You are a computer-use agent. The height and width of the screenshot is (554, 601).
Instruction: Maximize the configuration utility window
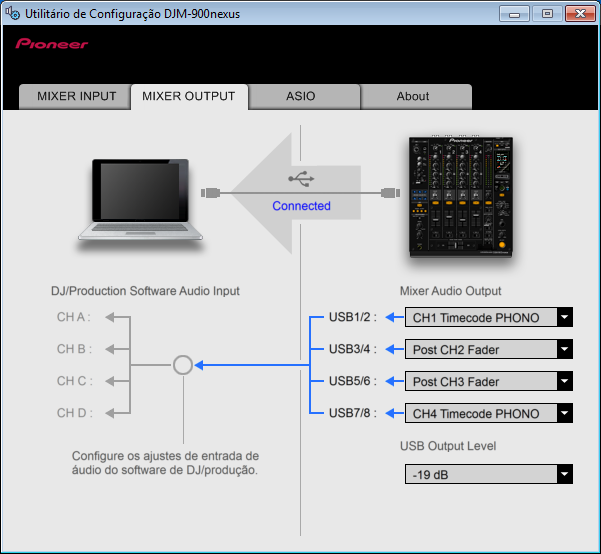click(547, 14)
